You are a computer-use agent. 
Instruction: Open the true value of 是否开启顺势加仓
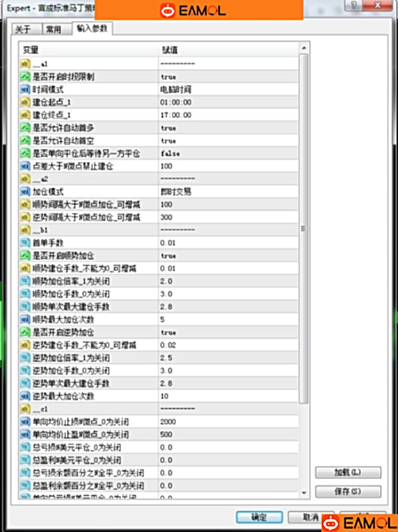(x=228, y=256)
